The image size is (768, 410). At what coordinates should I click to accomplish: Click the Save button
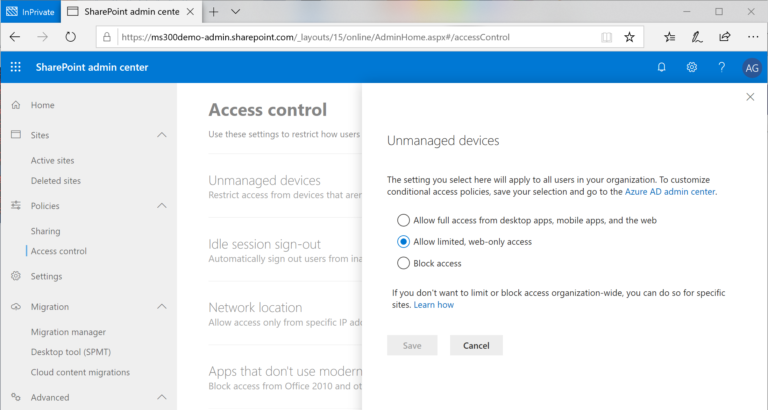(x=412, y=345)
